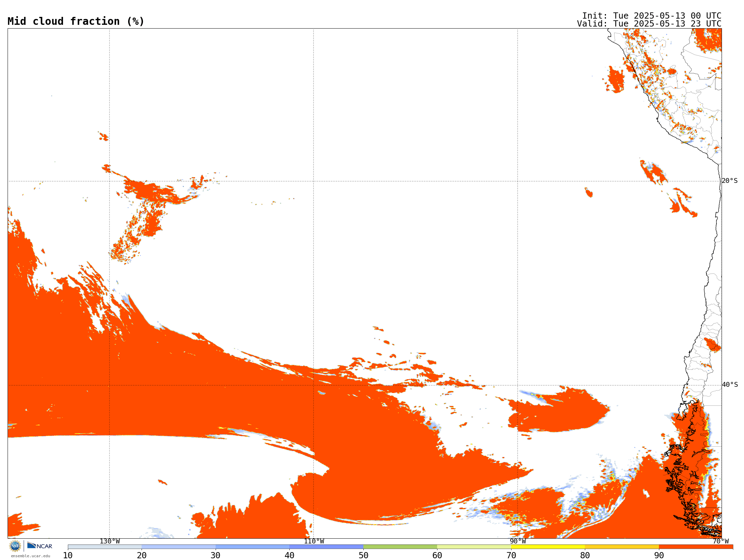Click the colorbar tick label 20
Viewport: 744px width, 560px height.
[x=142, y=556]
